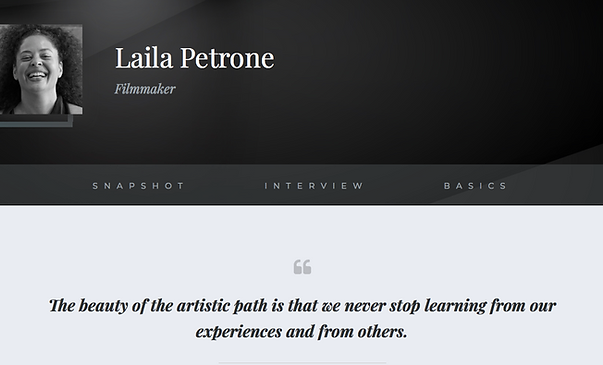Viewport: 603px width, 365px height.
Task: Open the Interview tab
Action: [x=313, y=186]
